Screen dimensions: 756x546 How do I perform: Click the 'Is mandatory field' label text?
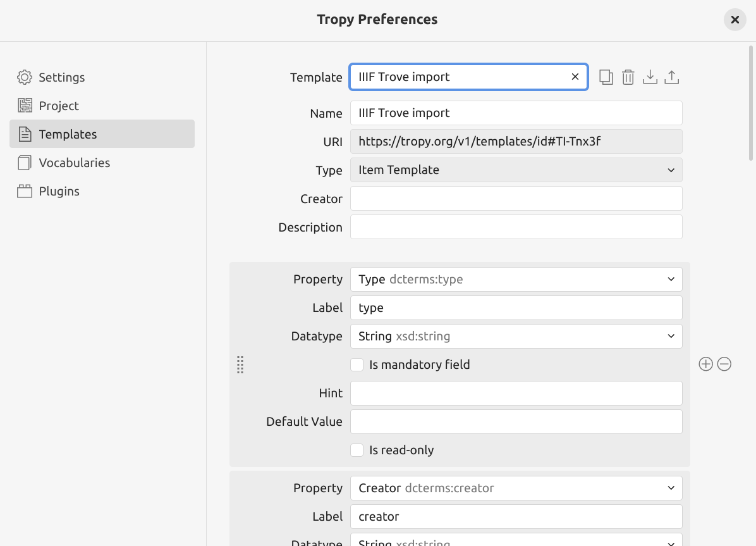[420, 364]
